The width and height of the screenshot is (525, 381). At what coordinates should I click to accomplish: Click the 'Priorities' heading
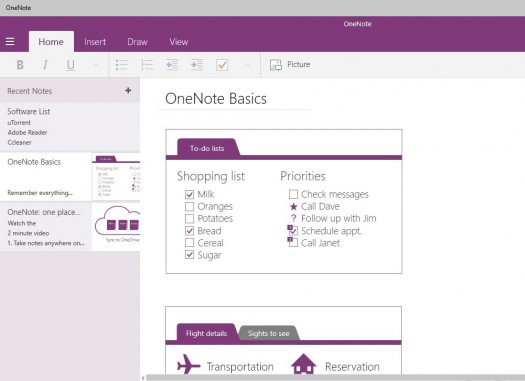303,176
